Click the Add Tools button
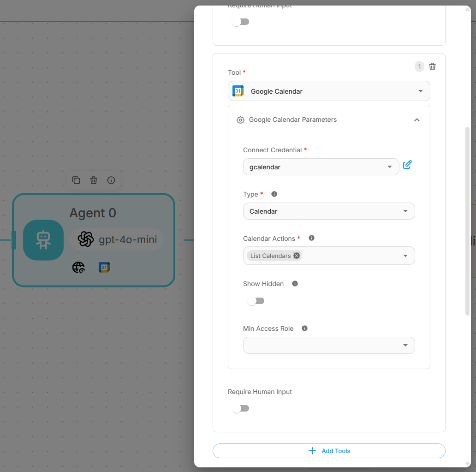Screen dimensions: 476x472 (329, 451)
